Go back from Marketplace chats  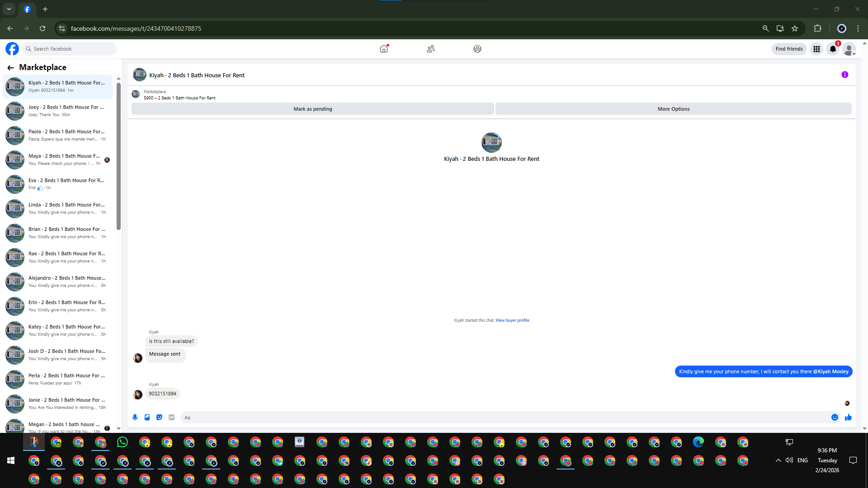[10, 67]
